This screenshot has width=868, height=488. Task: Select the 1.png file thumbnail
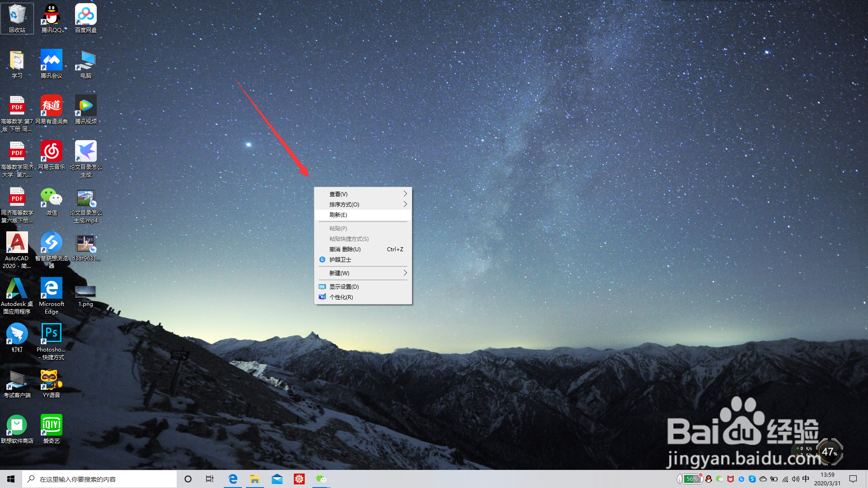pos(85,291)
